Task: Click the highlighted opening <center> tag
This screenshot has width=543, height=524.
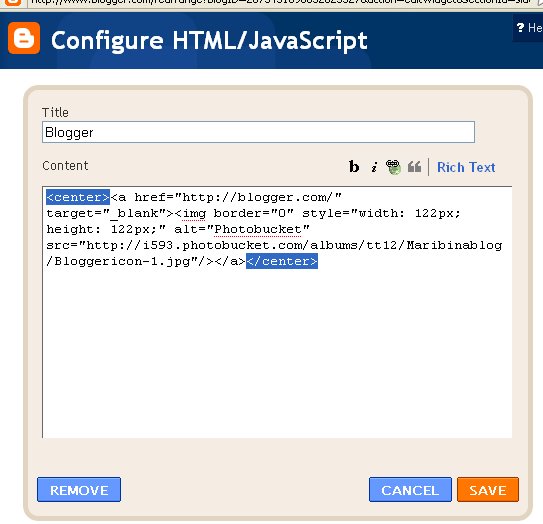Action: [x=78, y=197]
